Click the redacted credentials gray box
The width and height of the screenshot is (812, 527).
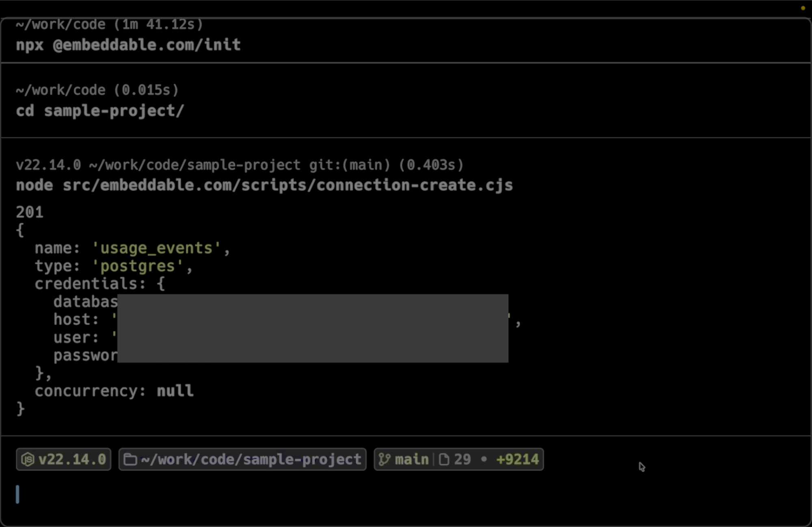[x=313, y=328]
